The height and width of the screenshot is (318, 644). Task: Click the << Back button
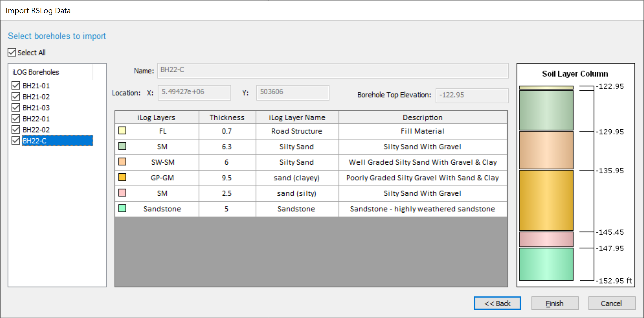tap(497, 303)
